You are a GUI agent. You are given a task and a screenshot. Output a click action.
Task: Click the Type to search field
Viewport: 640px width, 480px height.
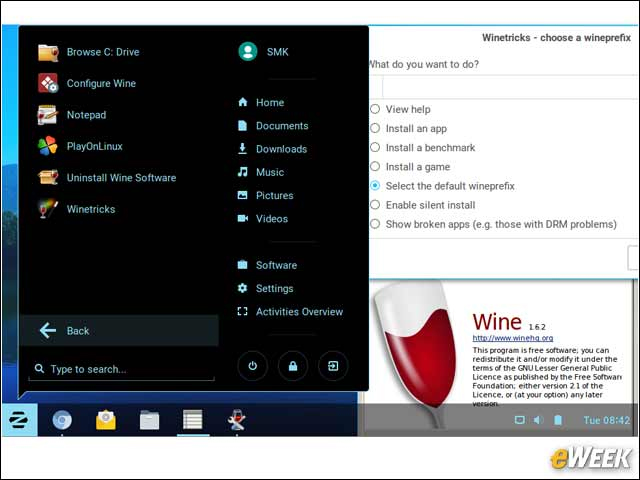click(x=122, y=369)
